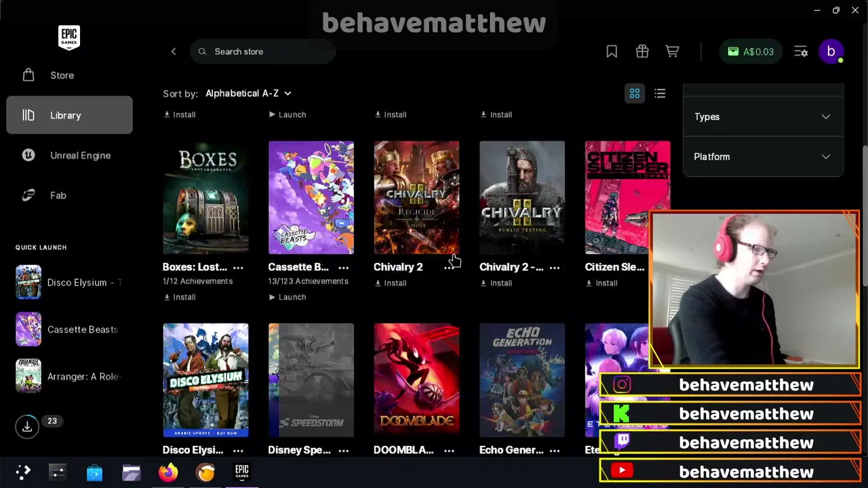Open the settings sliders icon near the avatar
868x488 pixels.
point(801,52)
